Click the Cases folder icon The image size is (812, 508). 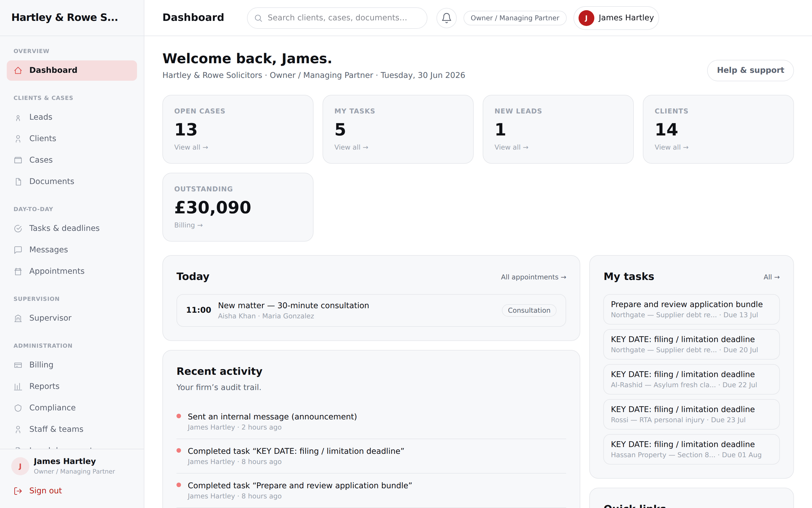point(18,160)
